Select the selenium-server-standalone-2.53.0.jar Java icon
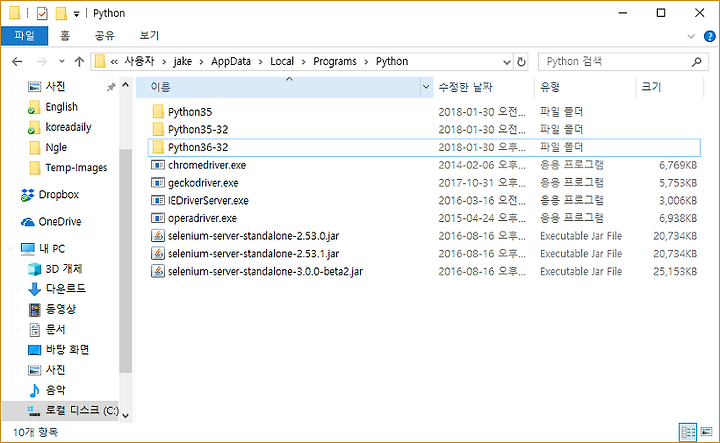This screenshot has height=443, width=720. (158, 236)
